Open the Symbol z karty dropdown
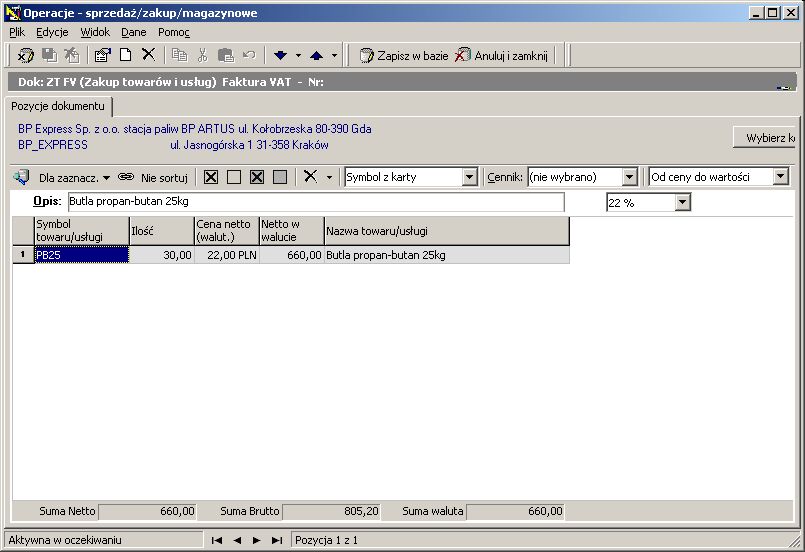Image resolution: width=805 pixels, height=552 pixels. coord(469,177)
